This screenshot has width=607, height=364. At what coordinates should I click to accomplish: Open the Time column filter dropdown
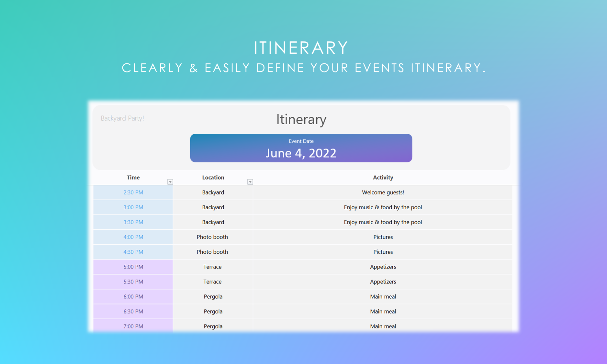[x=170, y=182]
